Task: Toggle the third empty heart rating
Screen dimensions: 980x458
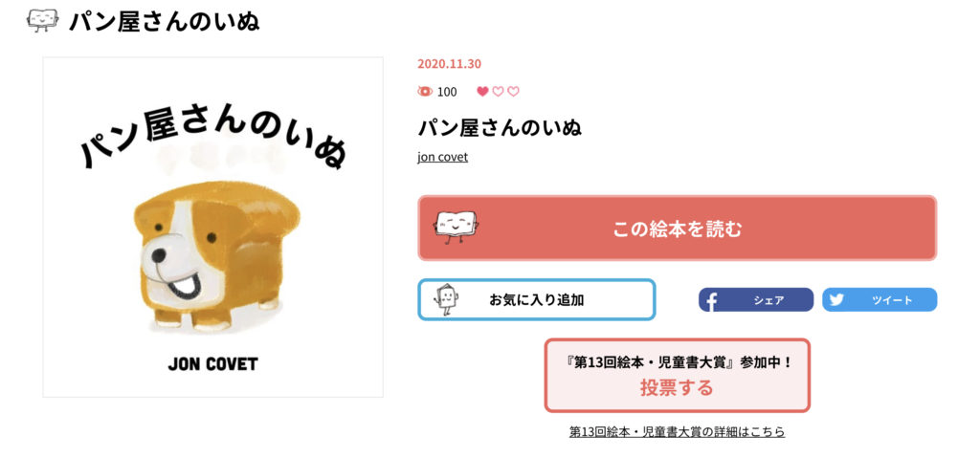Action: 513,92
